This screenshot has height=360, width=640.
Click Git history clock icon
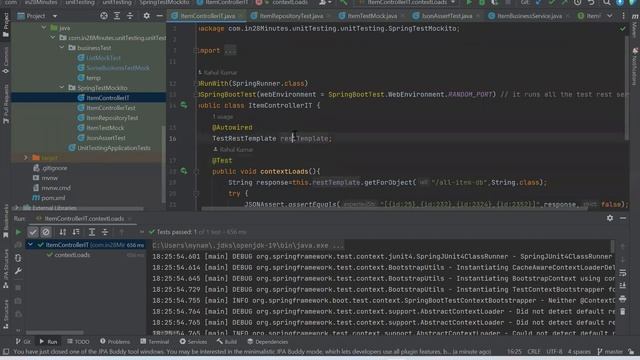click(578, 2)
